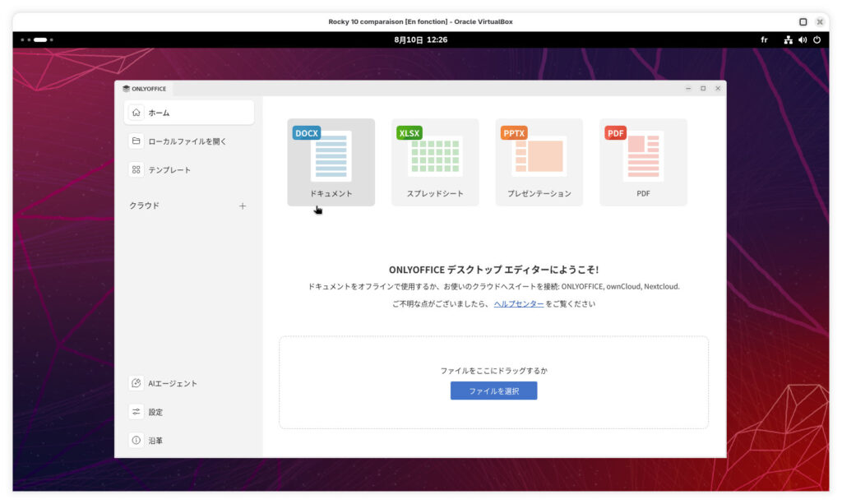The width and height of the screenshot is (842, 504).
Task: Click the settings sliders icon
Action: click(136, 412)
